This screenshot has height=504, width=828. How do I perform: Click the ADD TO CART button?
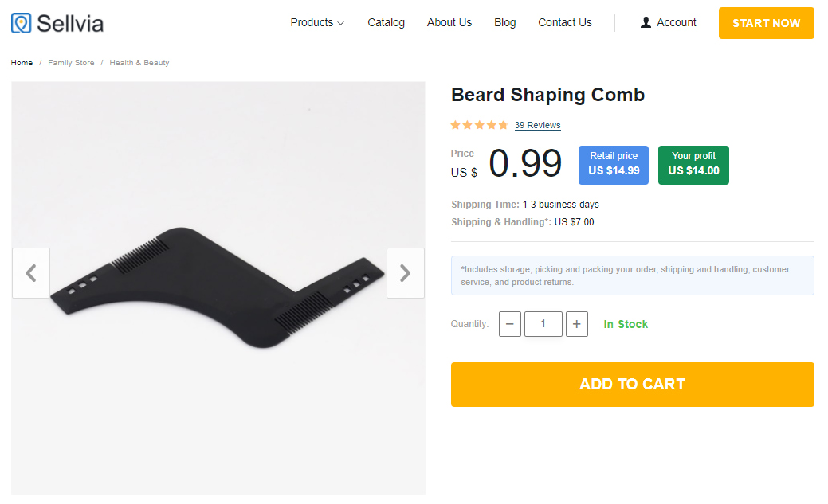click(x=632, y=385)
